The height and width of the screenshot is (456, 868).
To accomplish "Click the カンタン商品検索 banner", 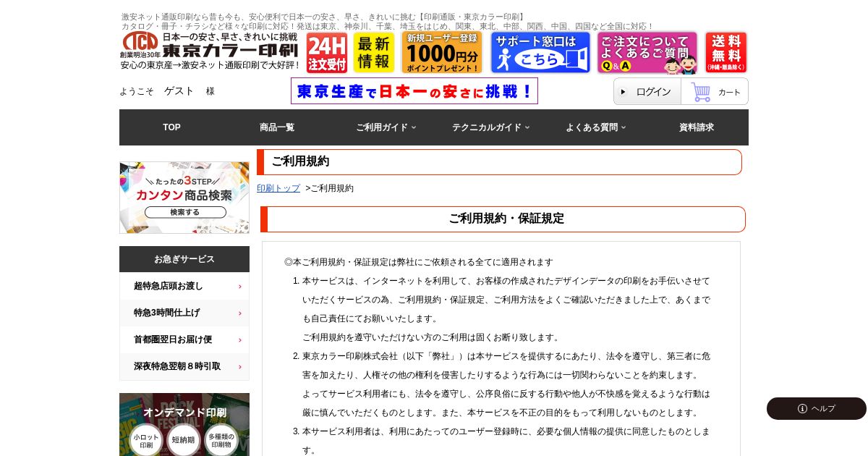I will coord(184,198).
